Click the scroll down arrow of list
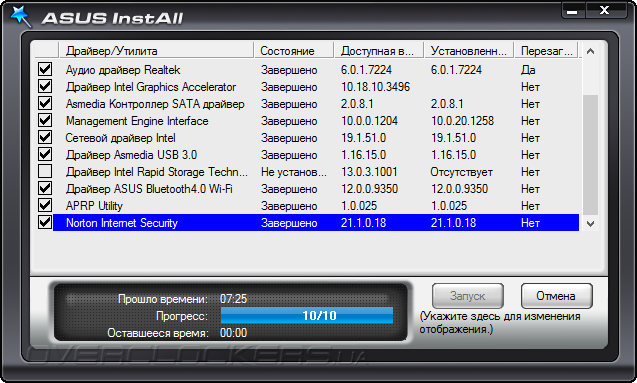Screen dimensions: 637x383 [590, 223]
